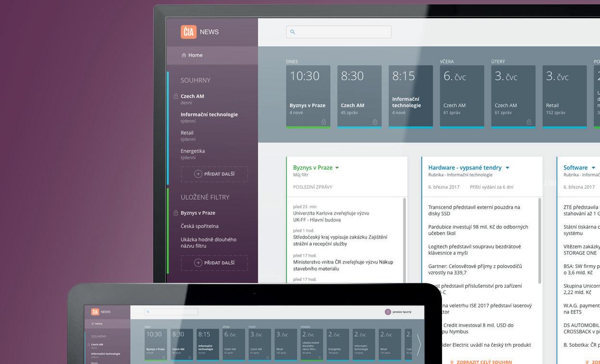Image resolution: width=600 pixels, height=364 pixels.
Task: Click Přidat další under Uložené filtry
Action: [x=214, y=263]
